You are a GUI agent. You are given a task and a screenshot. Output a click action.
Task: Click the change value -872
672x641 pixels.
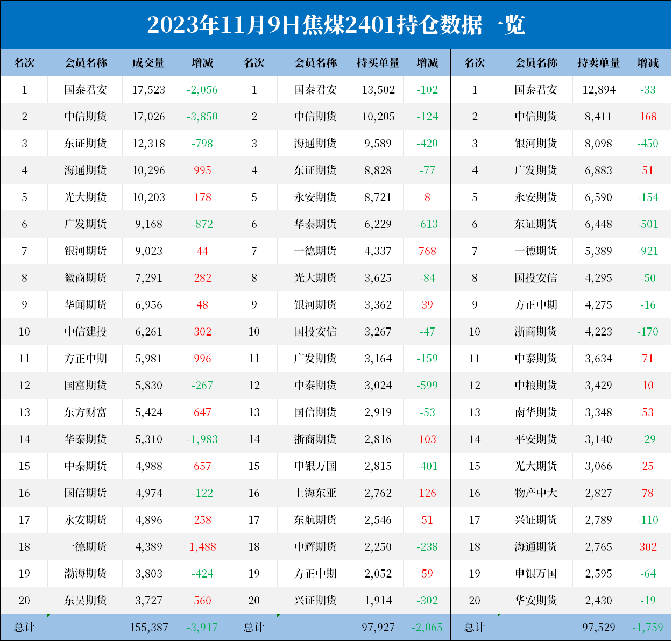point(202,224)
